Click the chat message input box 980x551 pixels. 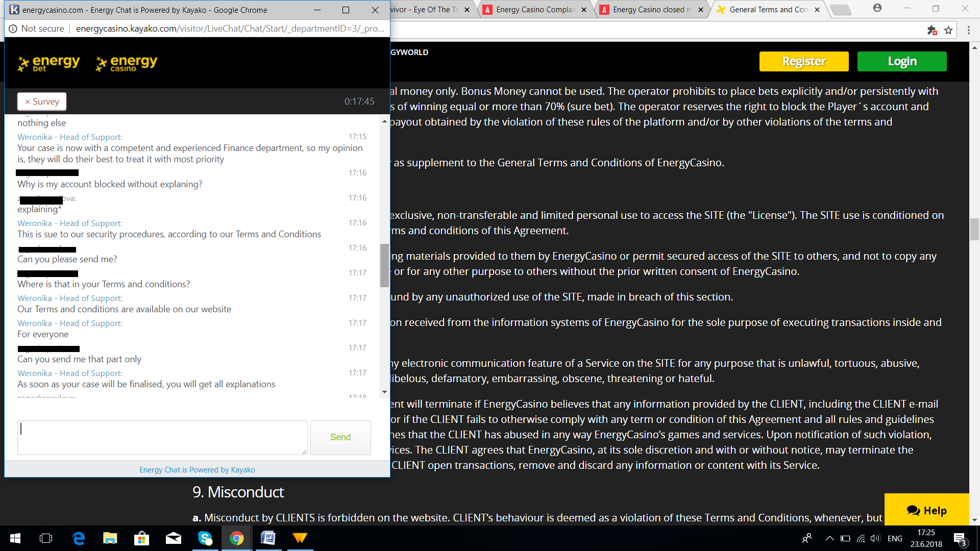pos(162,437)
